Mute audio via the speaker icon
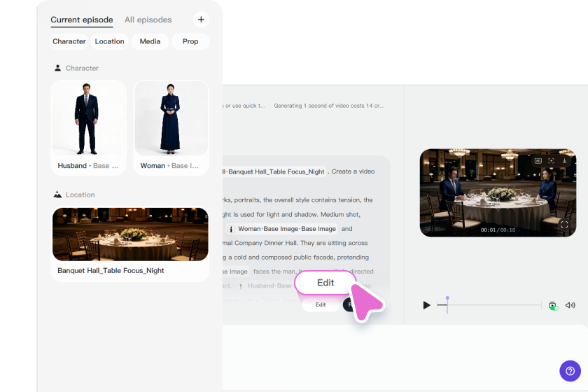 pos(570,305)
